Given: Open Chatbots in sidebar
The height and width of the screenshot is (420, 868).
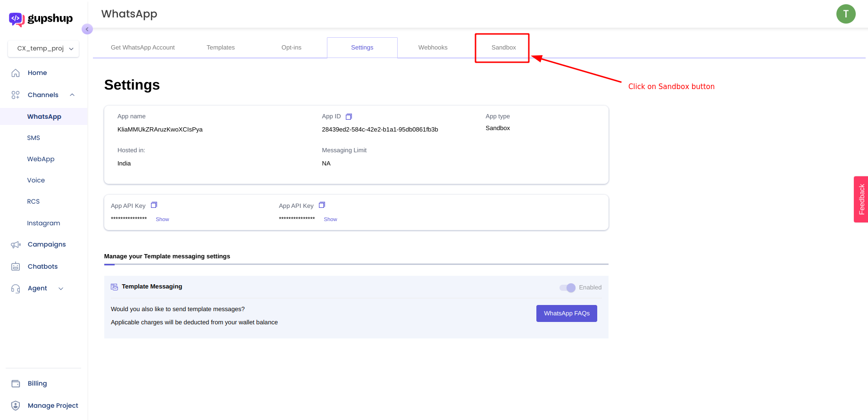Looking at the screenshot, I should 42,266.
